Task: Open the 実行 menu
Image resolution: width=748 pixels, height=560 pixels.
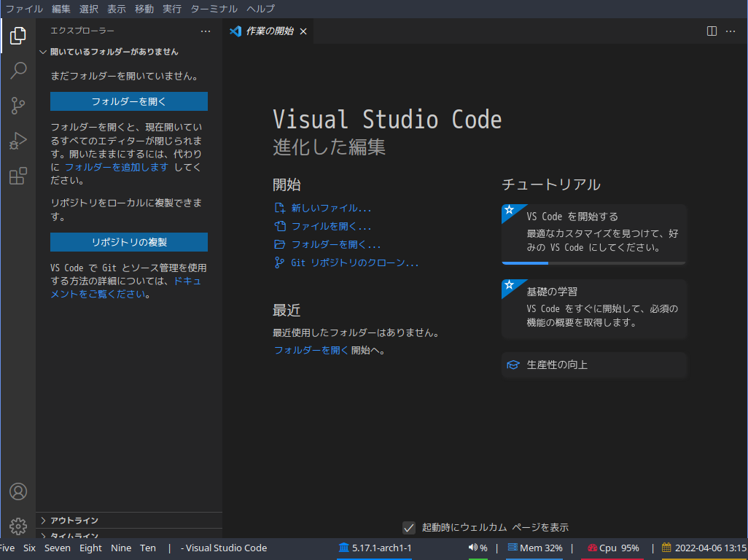Action: 172,9
